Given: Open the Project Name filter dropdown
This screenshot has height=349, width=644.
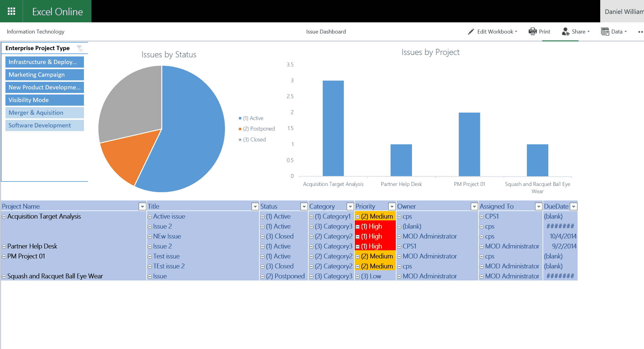Looking at the screenshot, I should [142, 206].
